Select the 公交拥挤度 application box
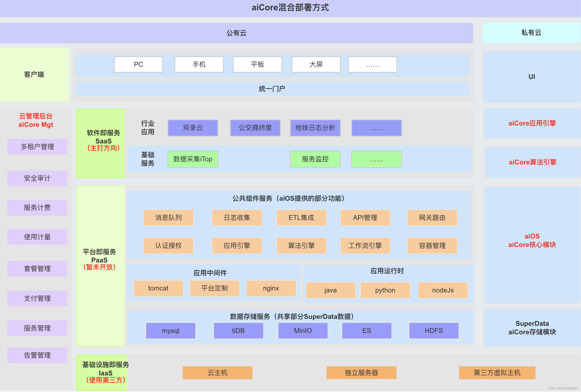This screenshot has width=581, height=392. (x=255, y=128)
